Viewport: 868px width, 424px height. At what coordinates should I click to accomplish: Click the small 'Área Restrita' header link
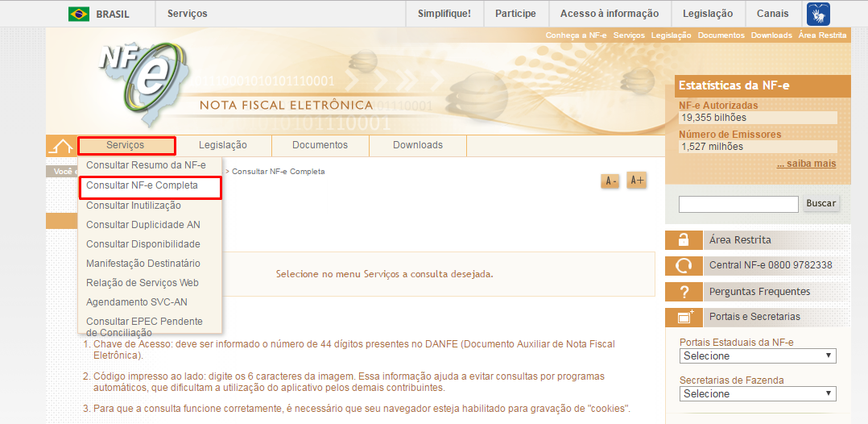(x=823, y=35)
